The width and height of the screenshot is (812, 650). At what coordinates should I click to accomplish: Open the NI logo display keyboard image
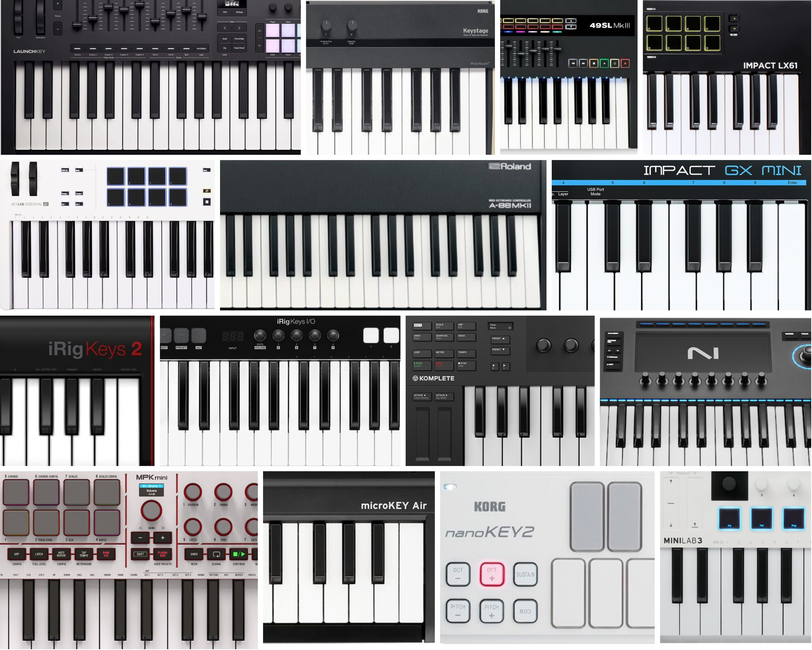(706, 391)
